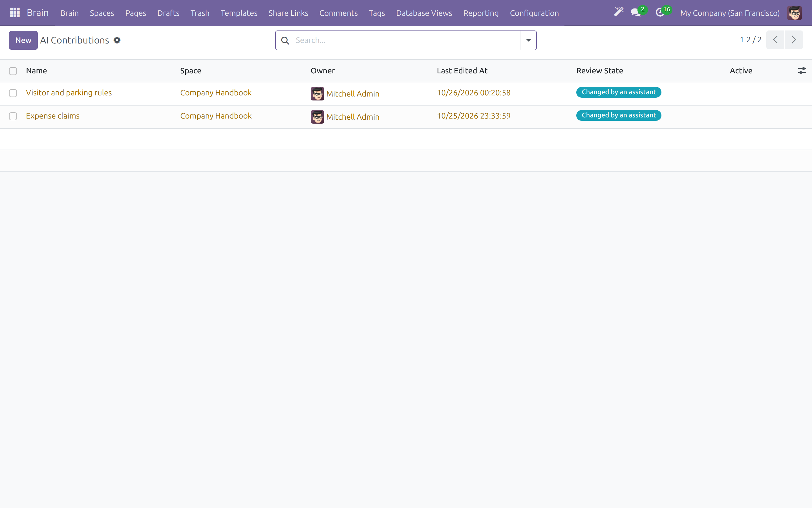This screenshot has width=812, height=508.
Task: Open the Pages menu
Action: click(136, 13)
